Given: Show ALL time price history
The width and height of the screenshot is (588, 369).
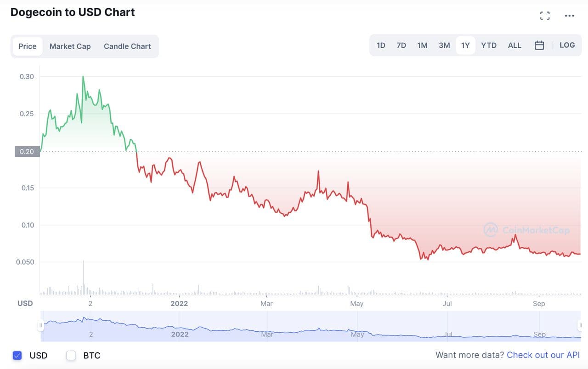Looking at the screenshot, I should 514,45.
